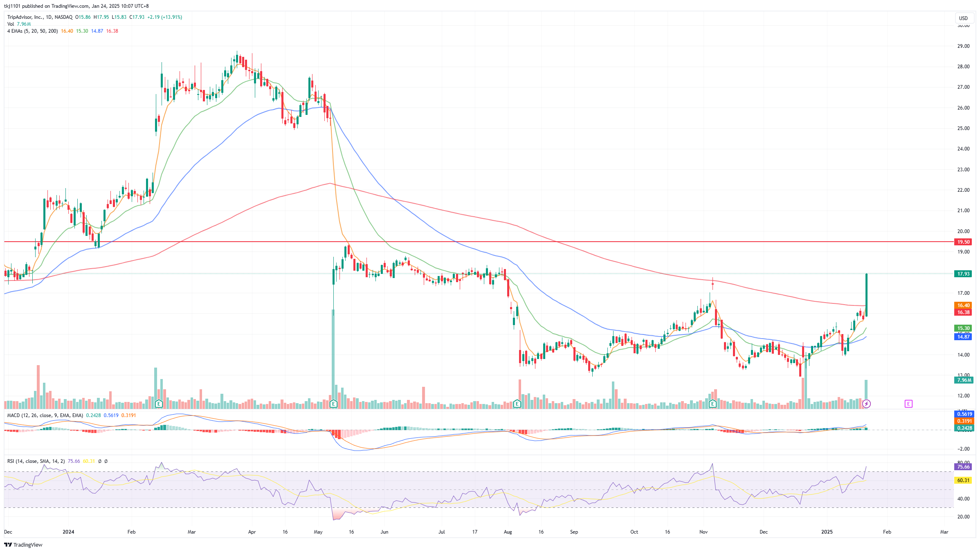Click the green 17.93 last price label
The width and height of the screenshot is (980, 552).
click(963, 274)
